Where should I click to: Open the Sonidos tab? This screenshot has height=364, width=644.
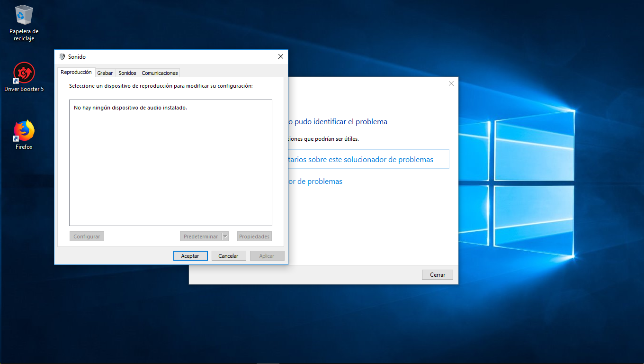tap(127, 73)
